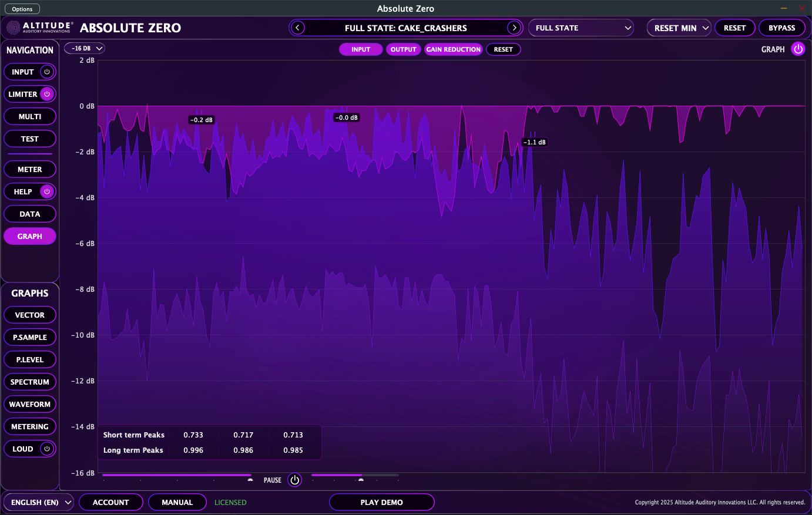Image resolution: width=812 pixels, height=515 pixels.
Task: Click the FULL STATE: CAKE_CRASHERS preset name
Action: click(405, 28)
